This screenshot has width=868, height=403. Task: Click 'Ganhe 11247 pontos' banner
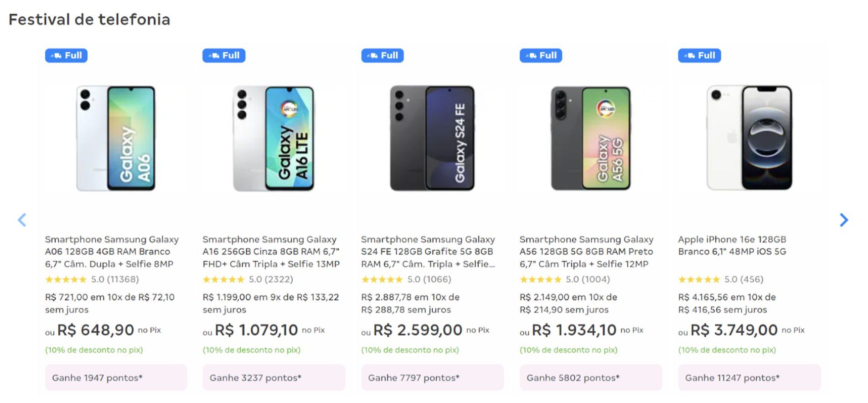[749, 377]
